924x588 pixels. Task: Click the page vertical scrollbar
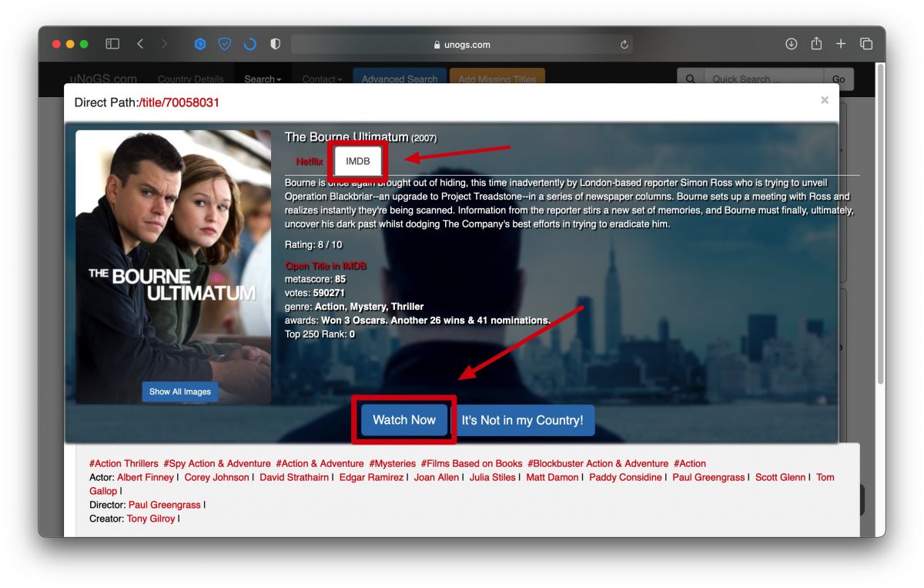[881, 223]
